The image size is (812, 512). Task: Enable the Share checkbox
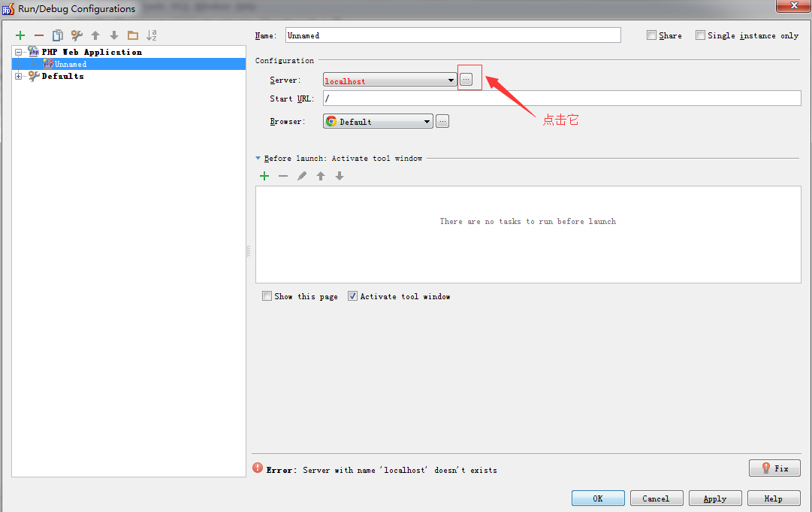click(651, 35)
